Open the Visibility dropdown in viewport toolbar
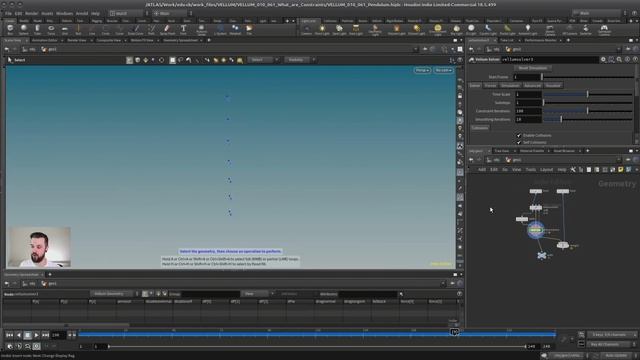 tap(299, 60)
